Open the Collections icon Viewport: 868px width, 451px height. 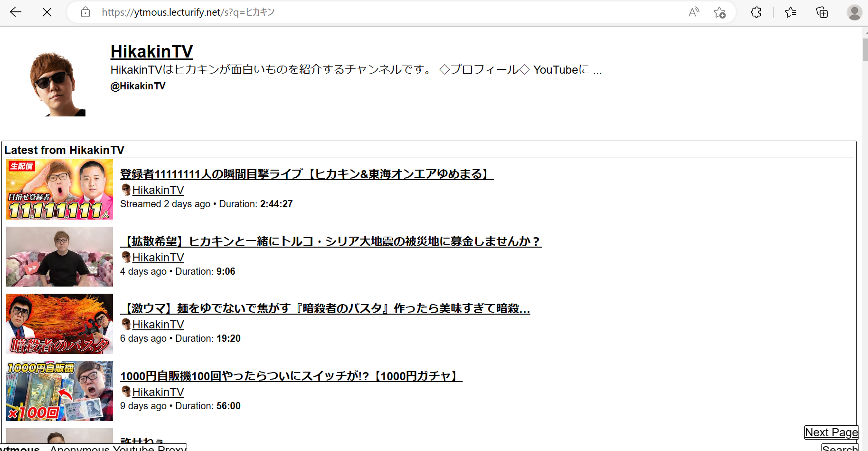(822, 12)
